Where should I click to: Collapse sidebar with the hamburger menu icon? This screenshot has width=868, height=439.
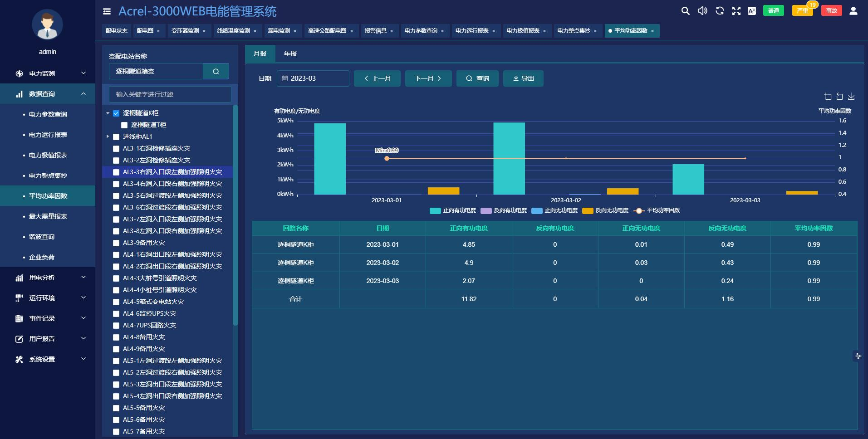pyautogui.click(x=107, y=11)
